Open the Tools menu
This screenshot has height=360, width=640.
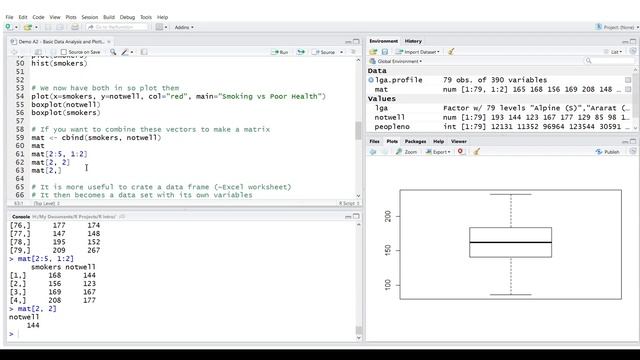tap(146, 17)
